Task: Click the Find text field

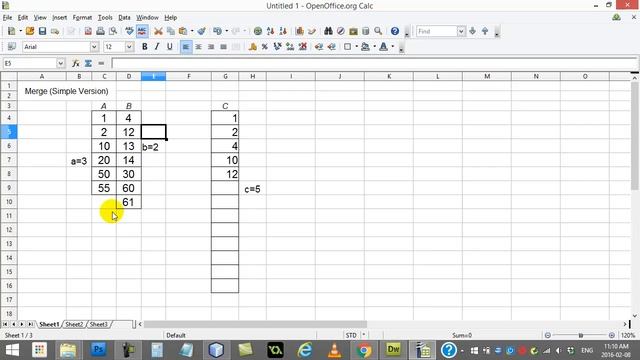Action: coord(436,31)
